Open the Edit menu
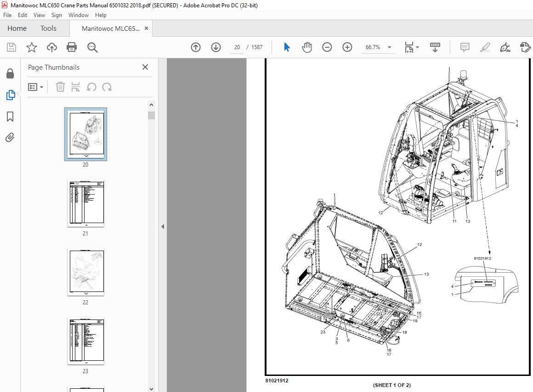This screenshot has width=533, height=392. point(23,15)
